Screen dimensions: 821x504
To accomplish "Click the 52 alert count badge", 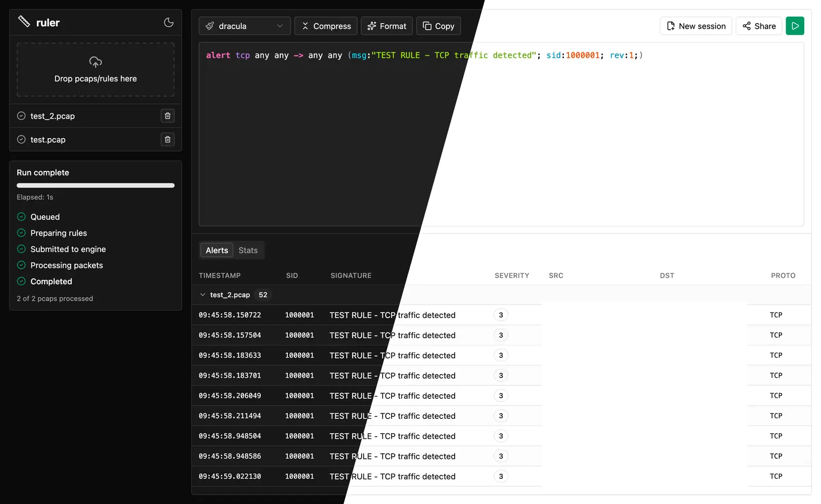I will [263, 295].
